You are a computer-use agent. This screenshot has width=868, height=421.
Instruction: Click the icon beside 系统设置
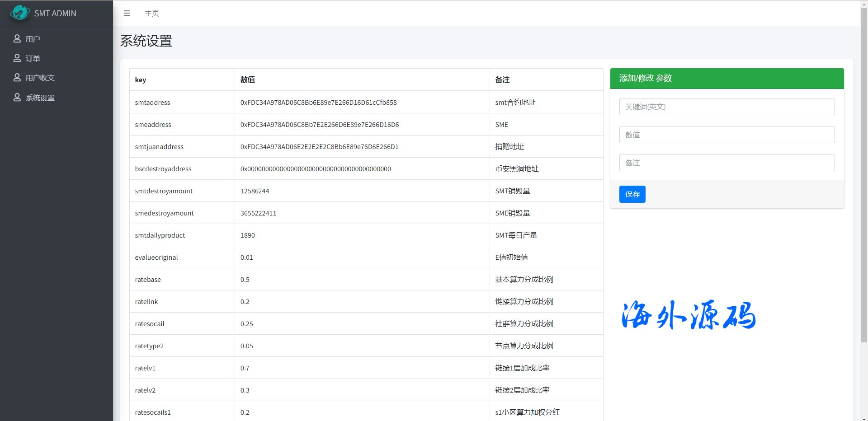(17, 98)
